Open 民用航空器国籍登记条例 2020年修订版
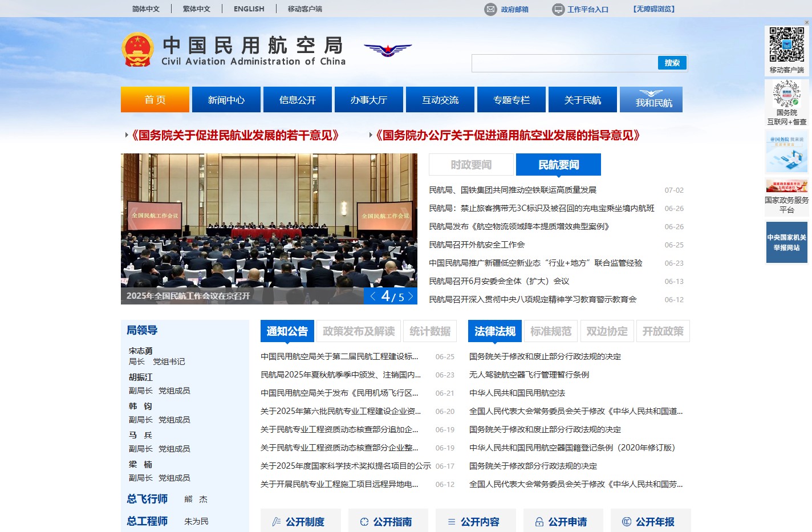 tap(572, 448)
